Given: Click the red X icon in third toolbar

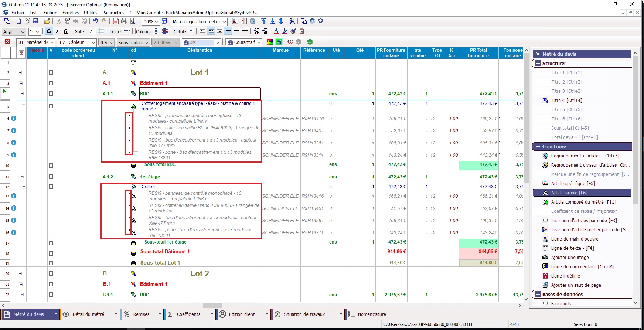Looking at the screenshot, I should (7, 42).
